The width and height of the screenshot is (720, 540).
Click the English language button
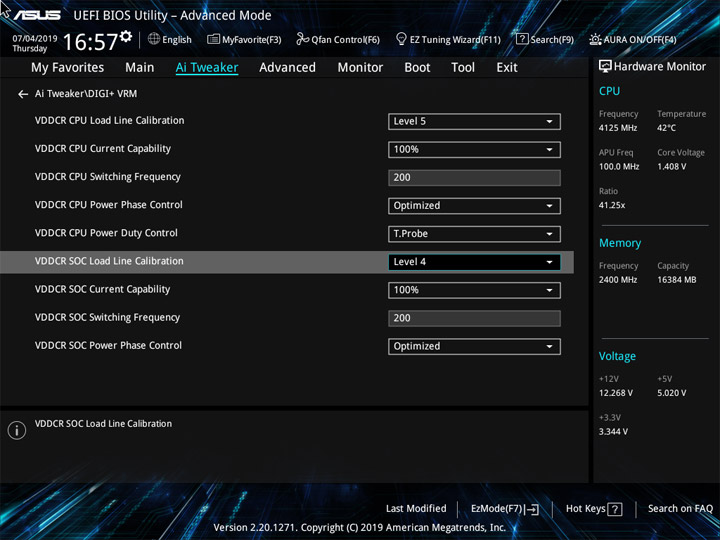click(169, 39)
